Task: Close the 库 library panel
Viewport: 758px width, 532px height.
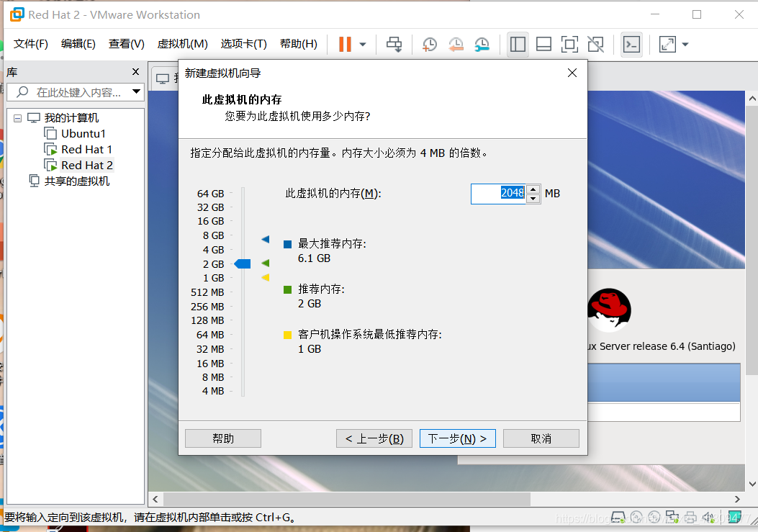Action: (136, 72)
